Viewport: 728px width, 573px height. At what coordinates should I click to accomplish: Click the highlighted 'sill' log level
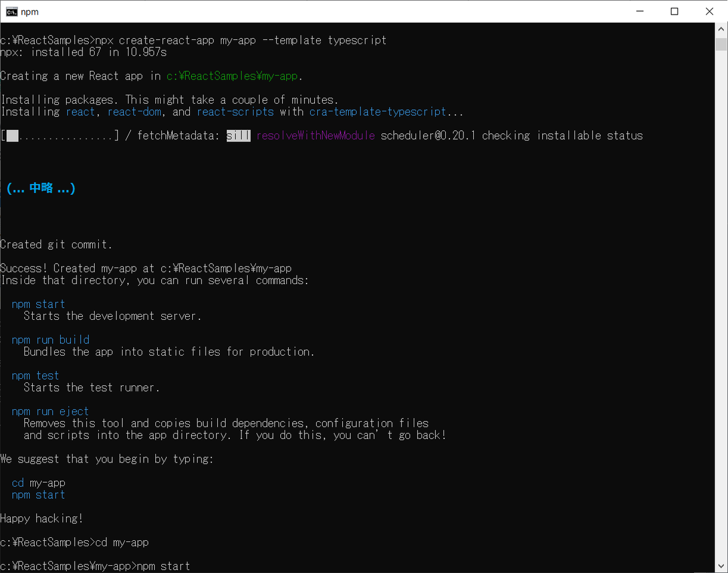point(238,135)
